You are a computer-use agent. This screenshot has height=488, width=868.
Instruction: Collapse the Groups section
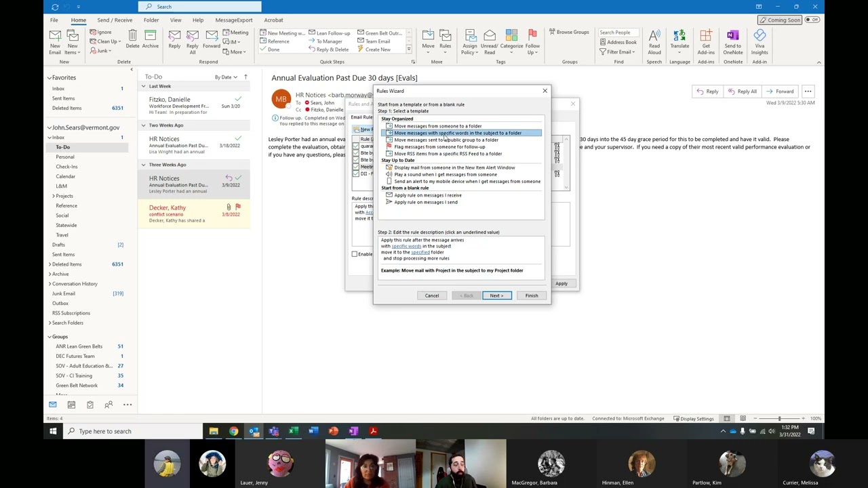[x=50, y=337]
